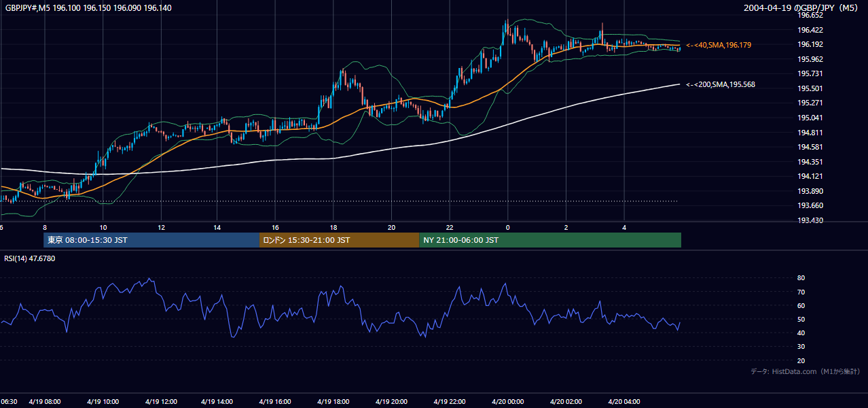Click price axis value 195.501
The height and width of the screenshot is (408, 868).
coord(810,88)
